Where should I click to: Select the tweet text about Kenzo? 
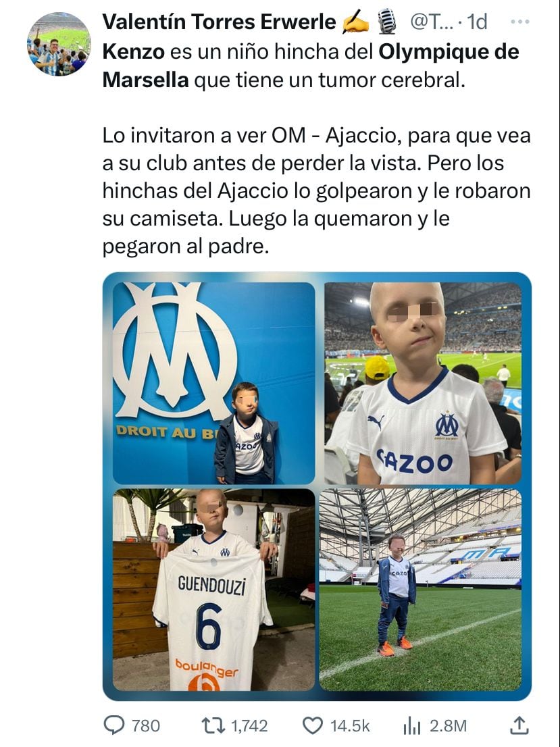(x=316, y=149)
